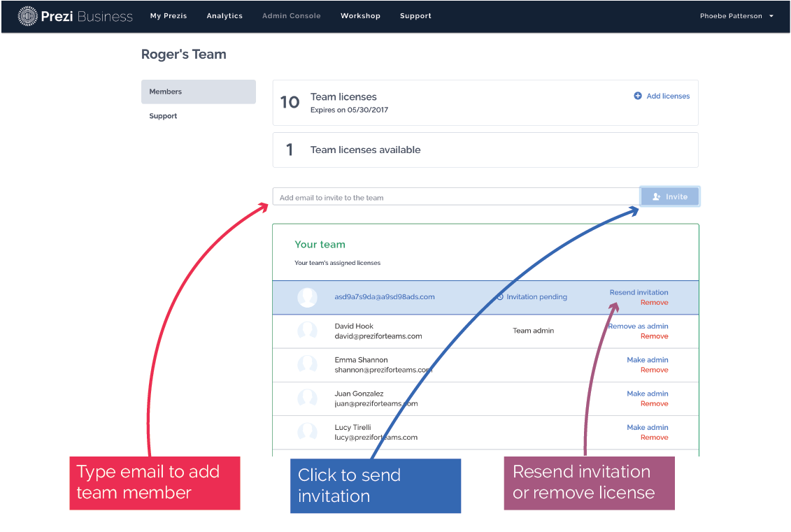This screenshot has width=791, height=532.
Task: Click the Resend invitation link
Action: [639, 292]
